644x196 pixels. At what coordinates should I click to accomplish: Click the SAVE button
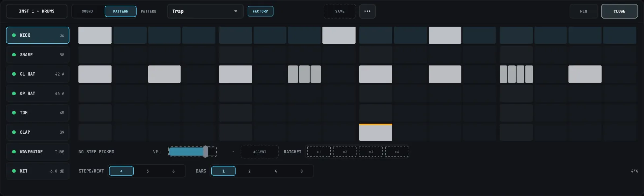340,11
